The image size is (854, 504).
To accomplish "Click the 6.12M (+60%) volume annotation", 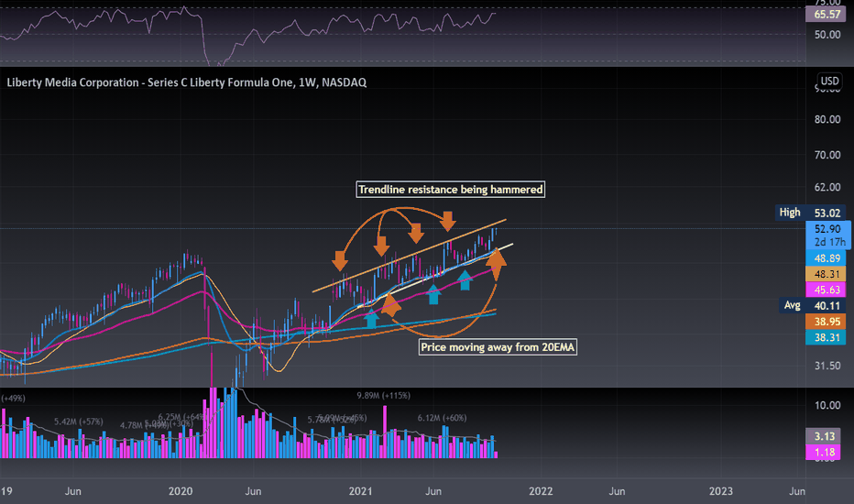I will [x=442, y=418].
